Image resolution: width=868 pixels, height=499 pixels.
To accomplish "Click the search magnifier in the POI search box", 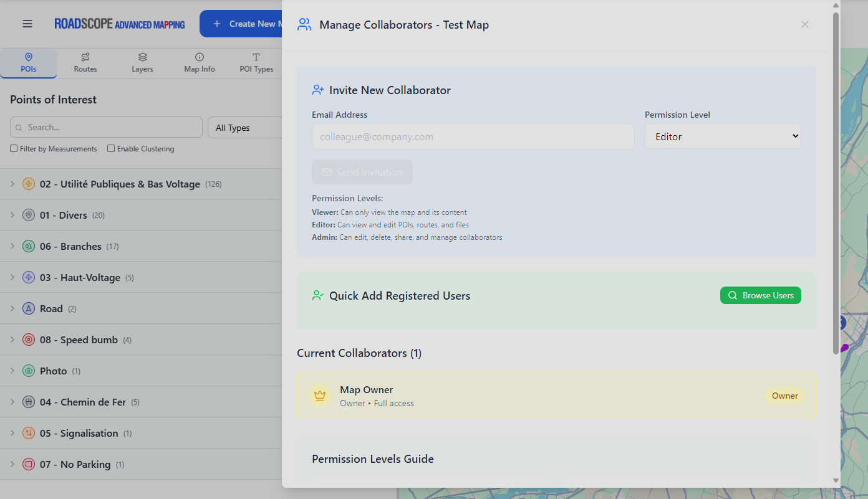I will 19,127.
